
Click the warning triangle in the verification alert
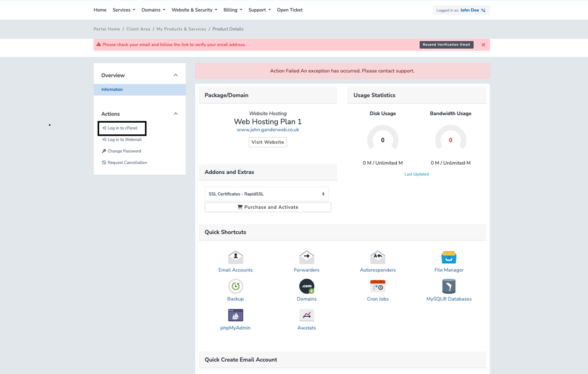(x=99, y=44)
